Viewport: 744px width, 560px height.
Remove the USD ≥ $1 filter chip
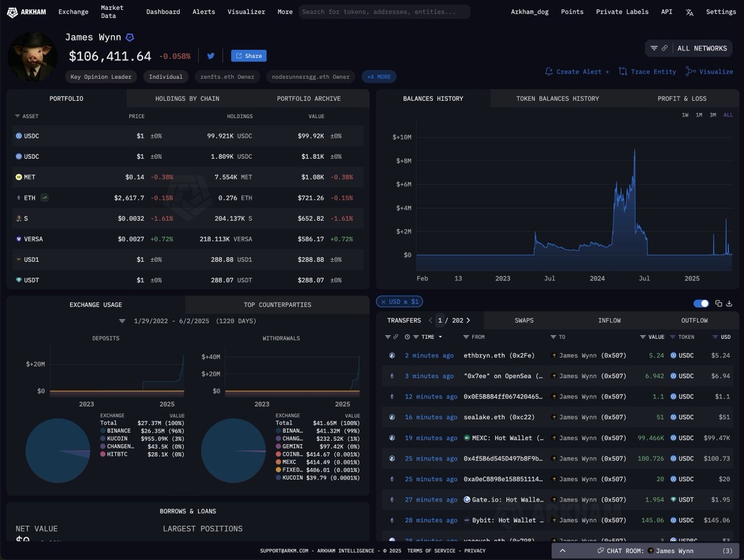[x=382, y=302]
